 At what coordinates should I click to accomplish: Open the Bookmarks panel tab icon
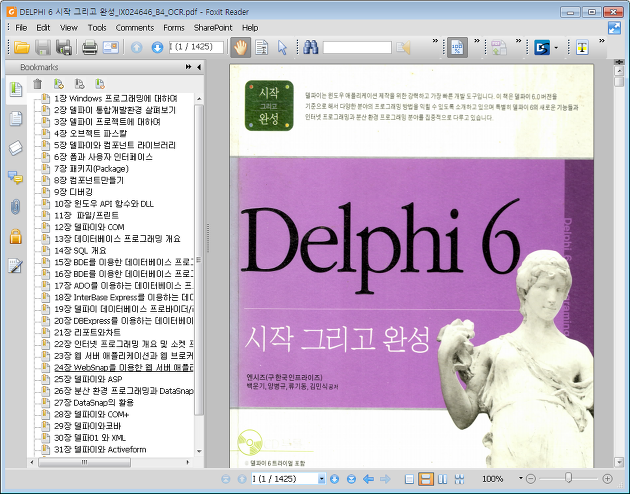click(x=16, y=89)
